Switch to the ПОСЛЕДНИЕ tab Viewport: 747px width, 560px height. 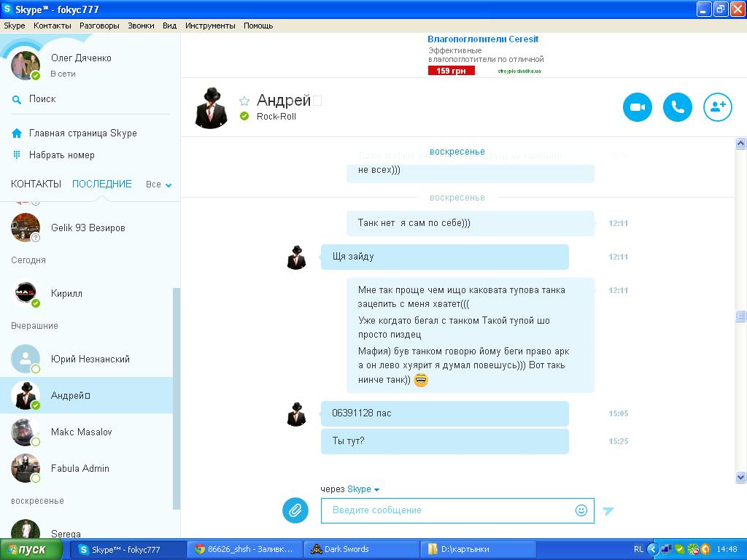pyautogui.click(x=102, y=184)
